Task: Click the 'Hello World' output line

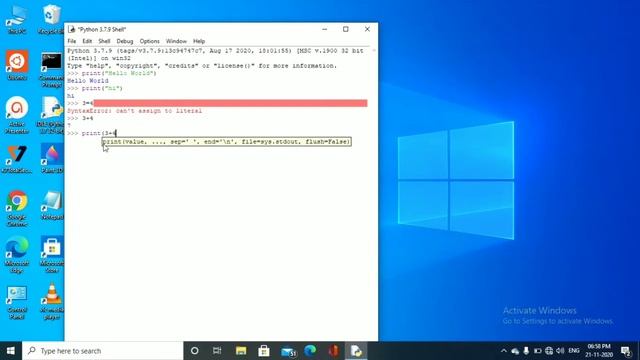Action: point(88,81)
